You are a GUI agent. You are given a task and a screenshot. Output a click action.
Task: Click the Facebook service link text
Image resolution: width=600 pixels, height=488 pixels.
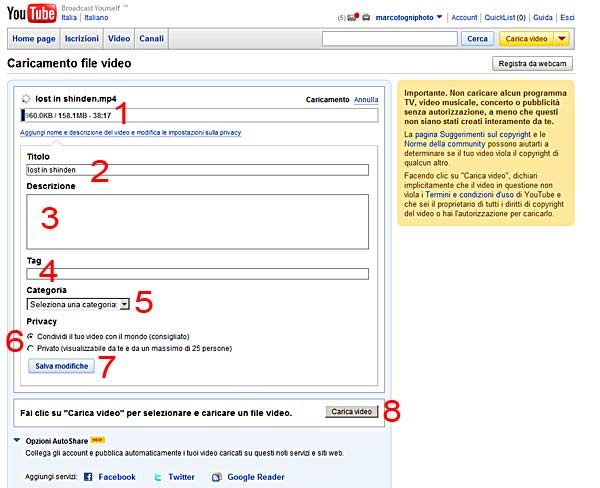point(117,477)
